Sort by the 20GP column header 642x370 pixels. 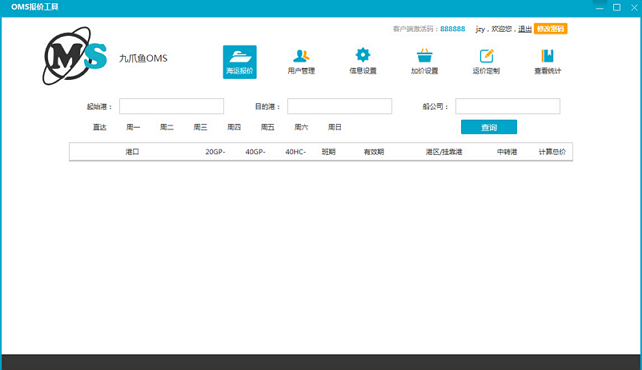click(x=215, y=152)
